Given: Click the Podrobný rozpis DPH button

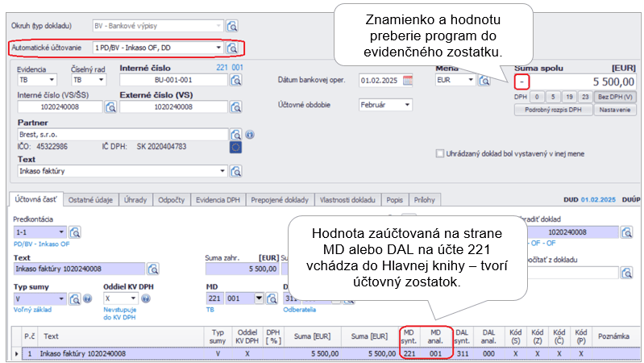Looking at the screenshot, I should 552,110.
